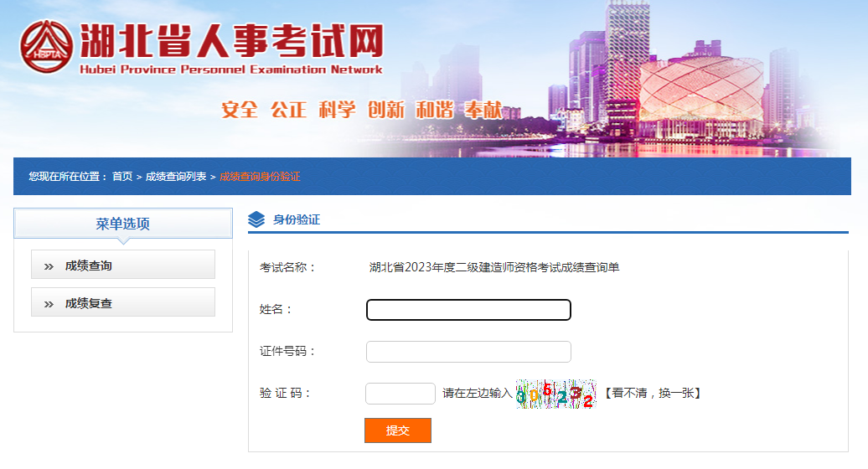Click the small triangle pointer under 菜单选项
This screenshot has height=469, width=868.
pos(123,240)
